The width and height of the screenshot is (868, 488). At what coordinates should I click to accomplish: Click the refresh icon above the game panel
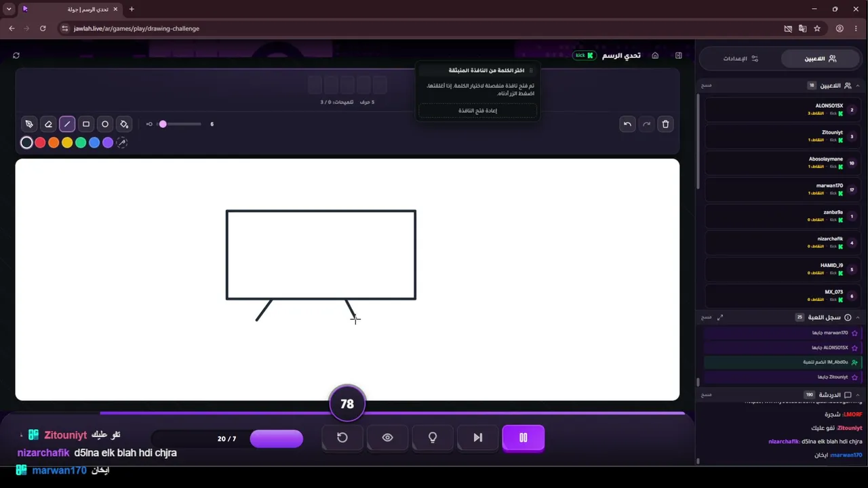tap(16, 56)
